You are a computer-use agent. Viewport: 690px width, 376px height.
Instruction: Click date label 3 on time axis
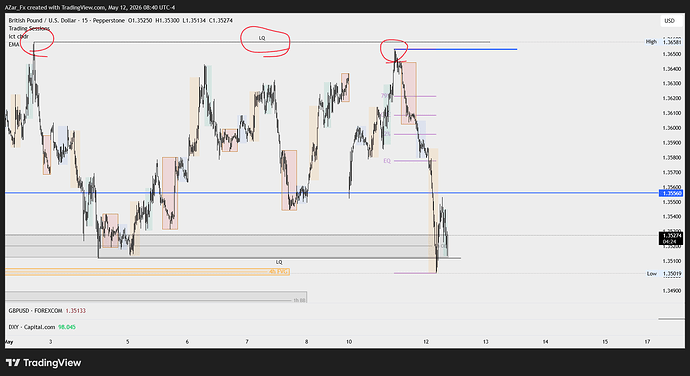click(x=51, y=342)
